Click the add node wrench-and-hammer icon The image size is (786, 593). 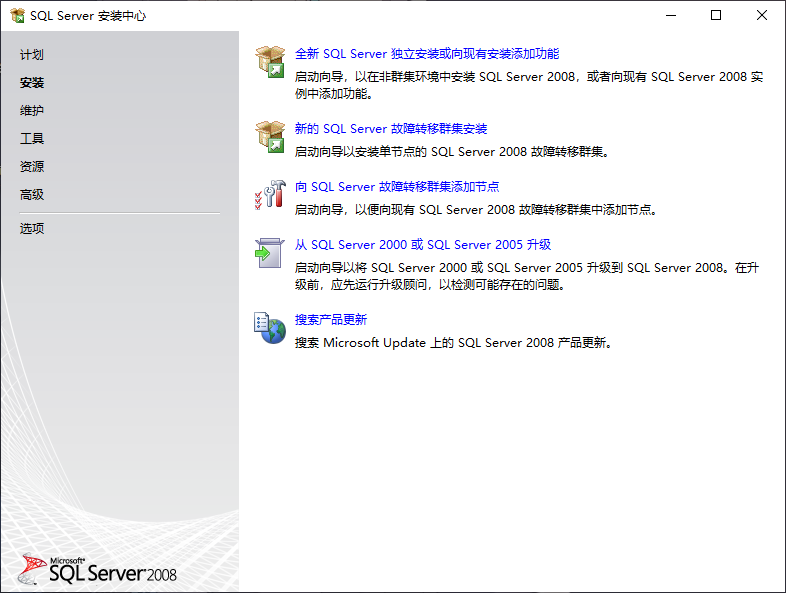pos(270,194)
